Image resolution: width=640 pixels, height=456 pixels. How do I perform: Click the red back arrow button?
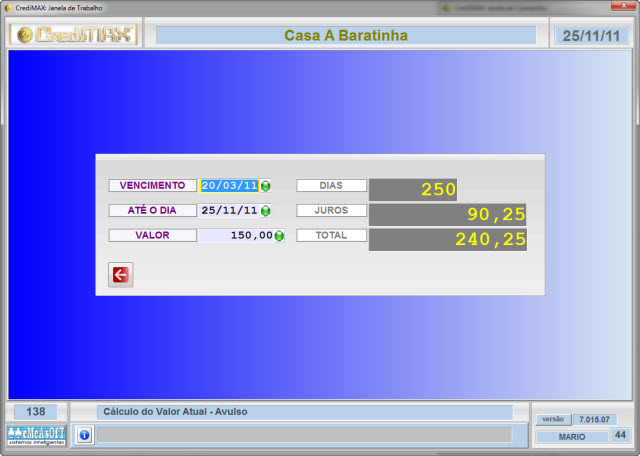[x=121, y=275]
